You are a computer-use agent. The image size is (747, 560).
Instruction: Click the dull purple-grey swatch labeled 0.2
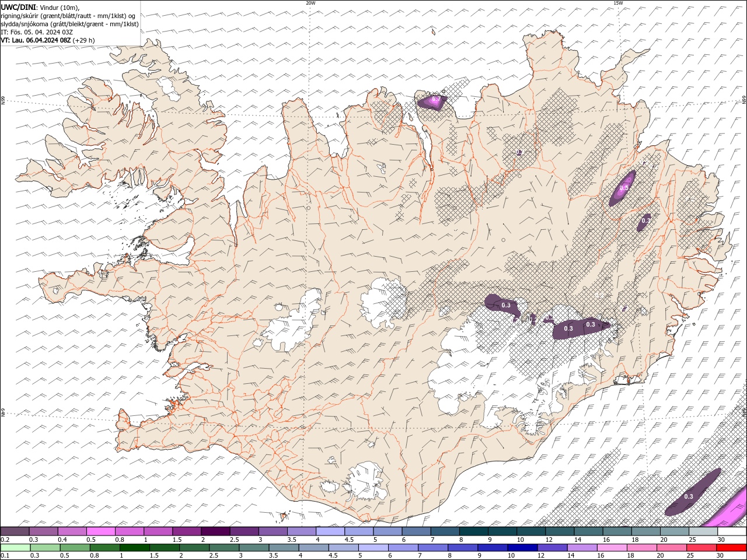click(15, 531)
